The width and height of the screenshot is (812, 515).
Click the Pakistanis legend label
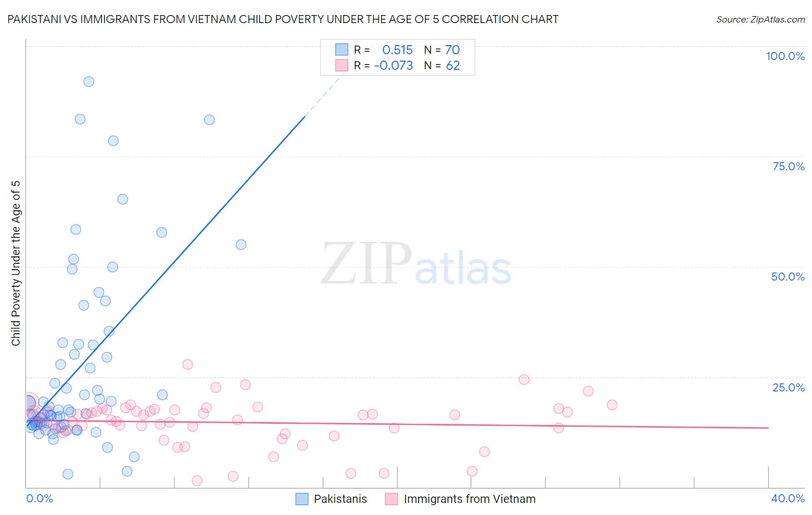(x=340, y=499)
